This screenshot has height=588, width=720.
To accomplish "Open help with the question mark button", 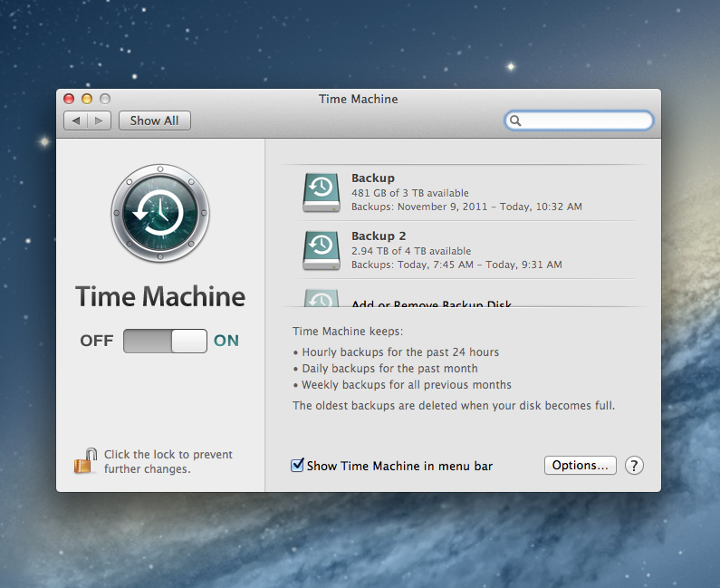I will (x=634, y=466).
